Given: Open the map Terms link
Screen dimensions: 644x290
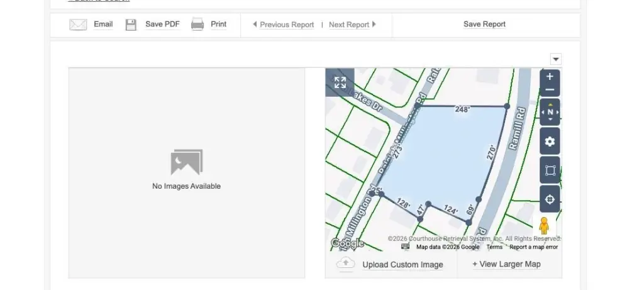Looking at the screenshot, I should point(494,247).
